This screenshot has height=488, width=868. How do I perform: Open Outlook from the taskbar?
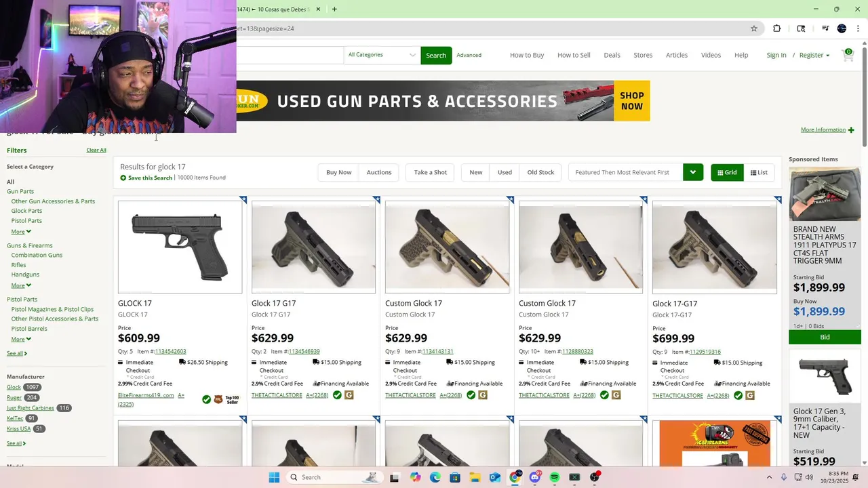tap(494, 477)
